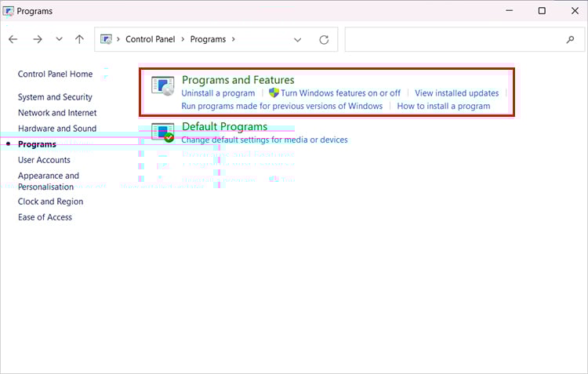Select Control Panel breadcrumb

pyautogui.click(x=150, y=39)
